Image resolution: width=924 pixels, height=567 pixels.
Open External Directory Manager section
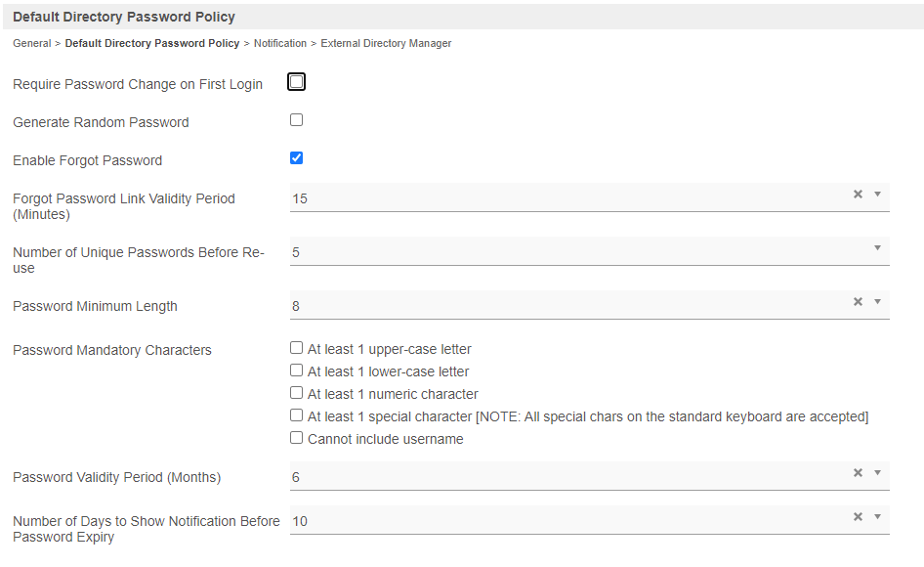tap(386, 44)
